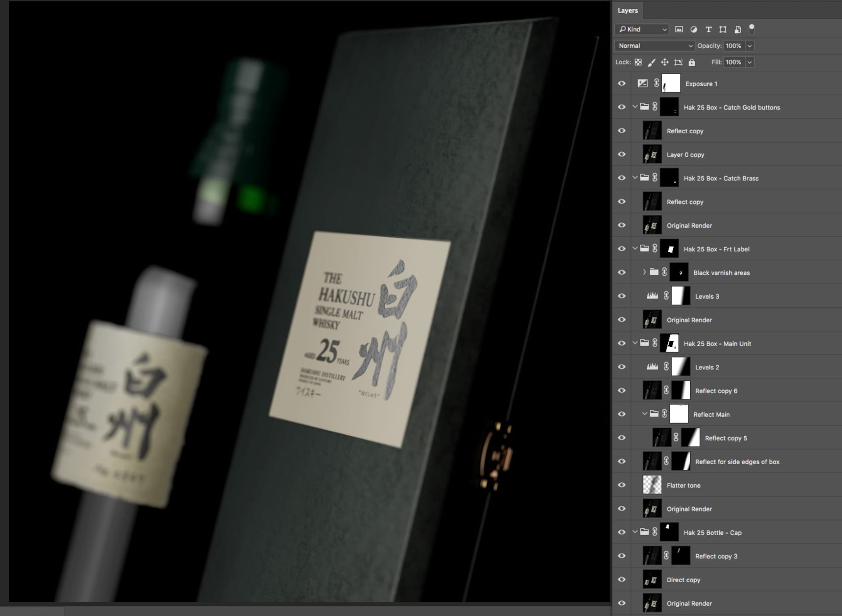Hide the Levels 3 adjustment layer
The width and height of the screenshot is (842, 616).
point(621,296)
